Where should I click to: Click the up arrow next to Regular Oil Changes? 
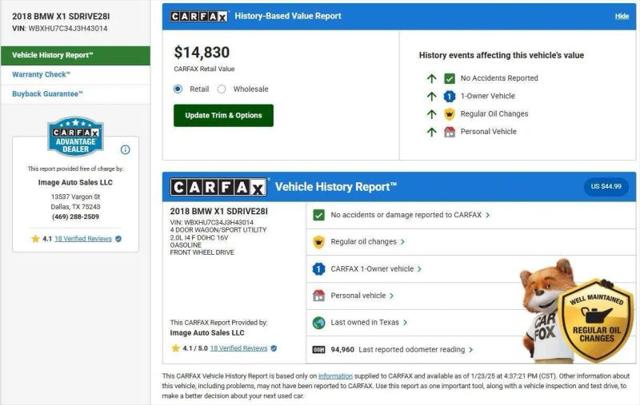431,114
